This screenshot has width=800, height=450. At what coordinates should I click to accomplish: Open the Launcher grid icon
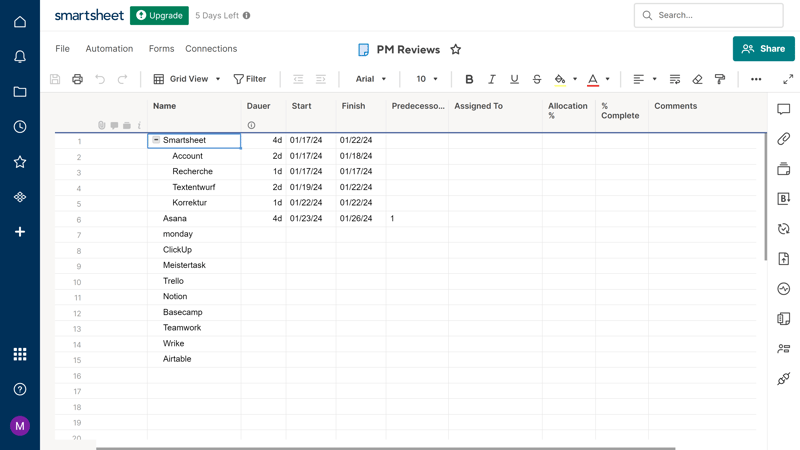coord(20,354)
